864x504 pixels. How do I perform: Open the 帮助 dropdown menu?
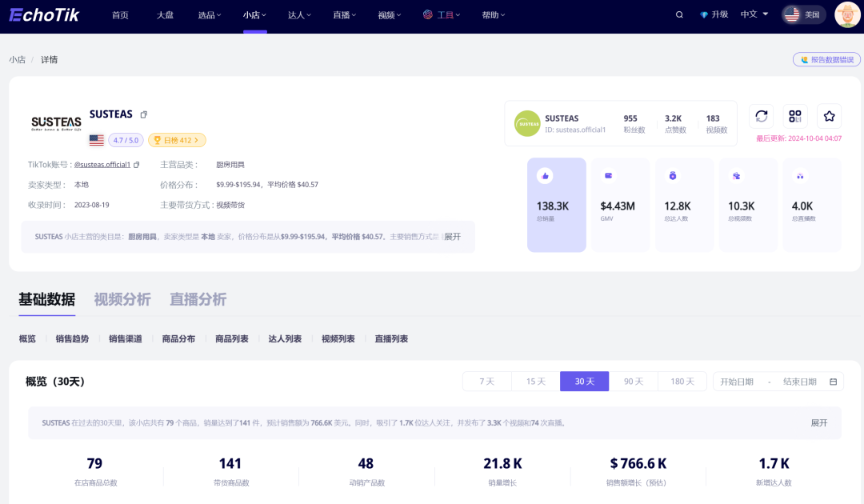493,15
